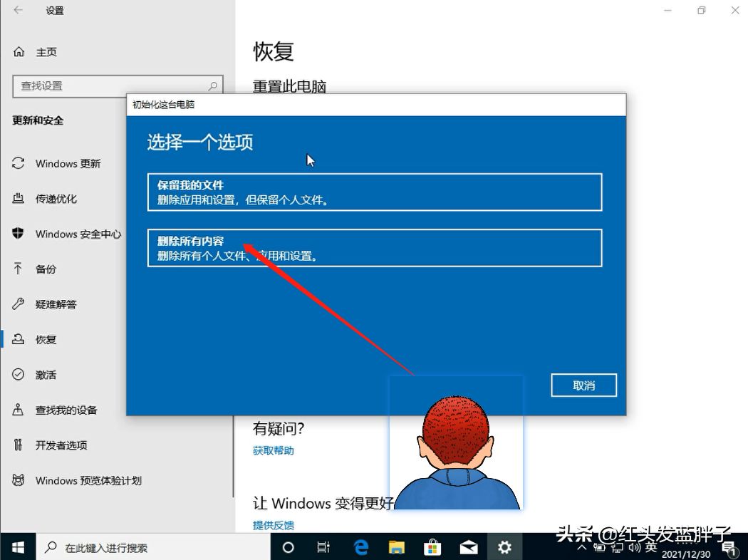
Task: Click the Windows 安全中心 shield icon
Action: 18,234
